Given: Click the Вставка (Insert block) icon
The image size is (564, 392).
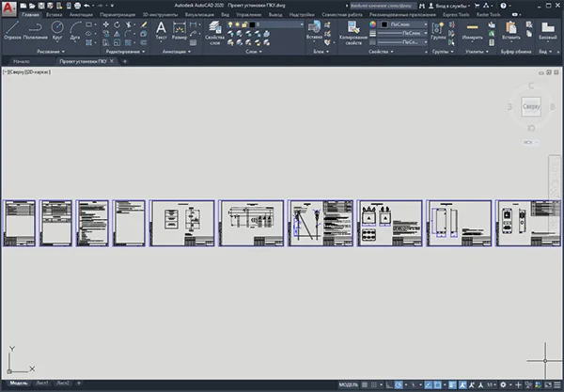Looking at the screenshot, I should coord(314,30).
